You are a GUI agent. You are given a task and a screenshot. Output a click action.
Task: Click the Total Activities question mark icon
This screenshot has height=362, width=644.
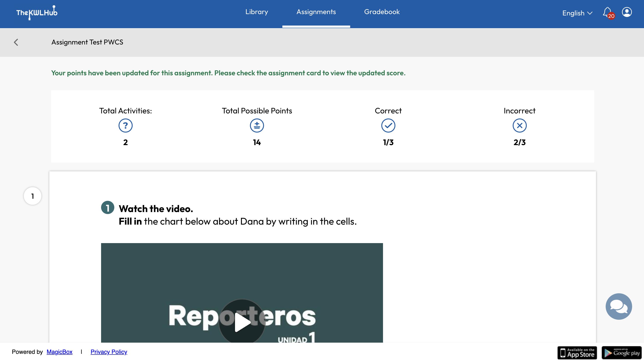(126, 126)
